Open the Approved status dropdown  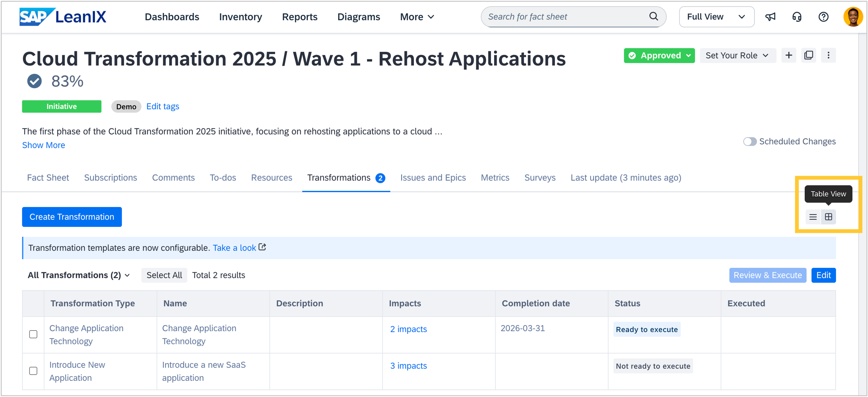click(659, 55)
